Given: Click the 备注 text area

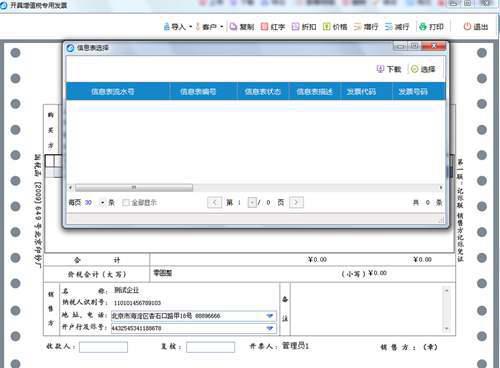Looking at the screenshot, I should [367, 309].
